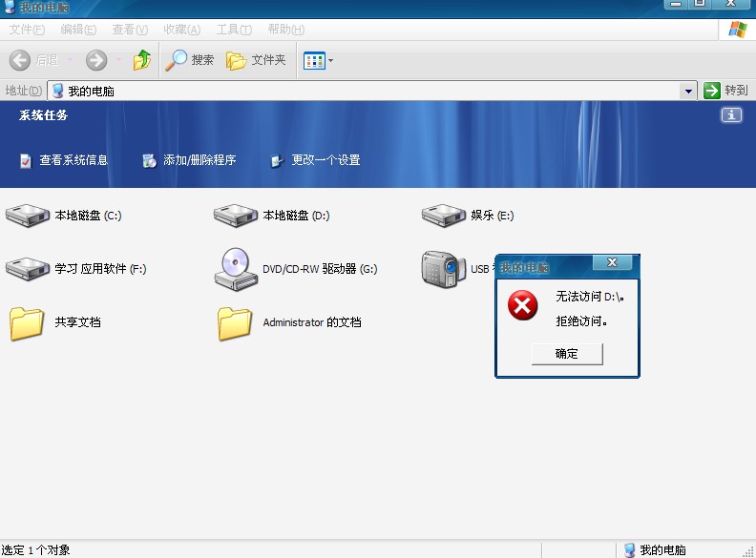
Task: Select the 学习 应用软件 (F:) drive icon
Action: (28, 268)
